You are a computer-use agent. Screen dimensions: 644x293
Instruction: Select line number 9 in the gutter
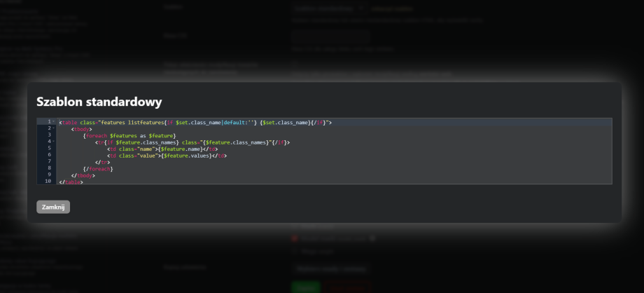click(x=48, y=175)
